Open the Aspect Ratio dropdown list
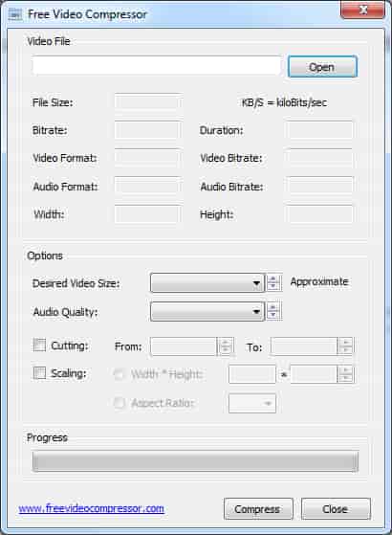The height and width of the screenshot is (535, 392). tap(251, 403)
